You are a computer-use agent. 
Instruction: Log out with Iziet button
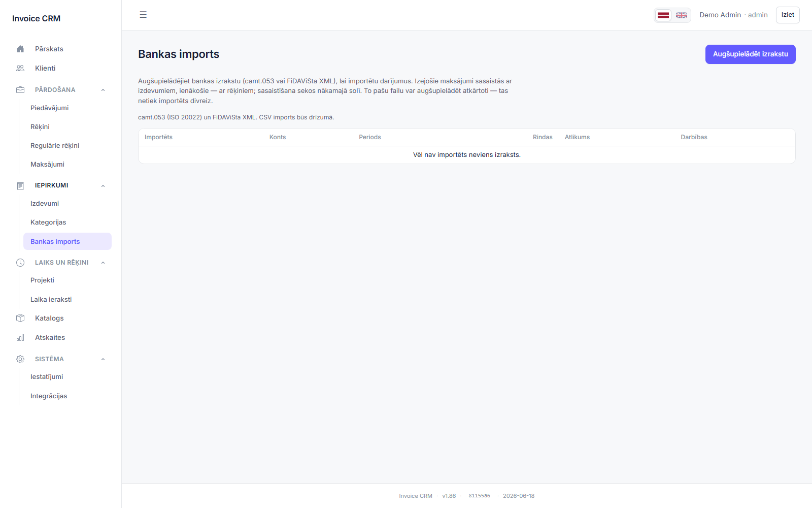[x=788, y=15]
